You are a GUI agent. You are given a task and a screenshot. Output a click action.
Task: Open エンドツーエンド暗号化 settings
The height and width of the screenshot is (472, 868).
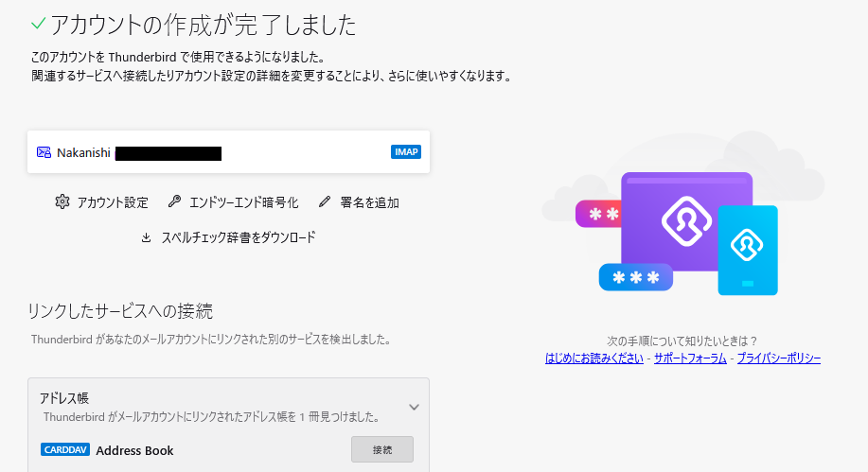(243, 202)
